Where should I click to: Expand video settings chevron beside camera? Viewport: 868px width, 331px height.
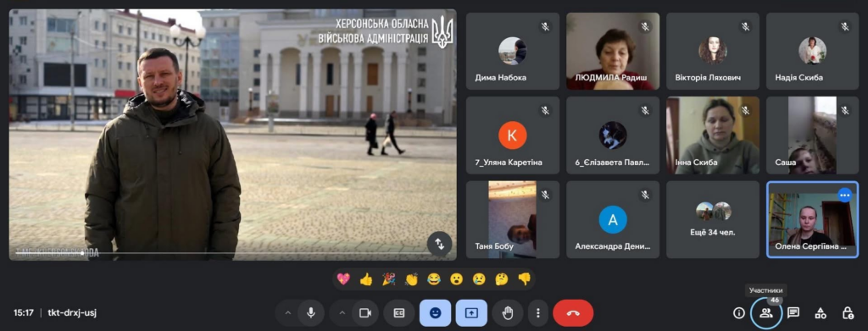pos(342,312)
